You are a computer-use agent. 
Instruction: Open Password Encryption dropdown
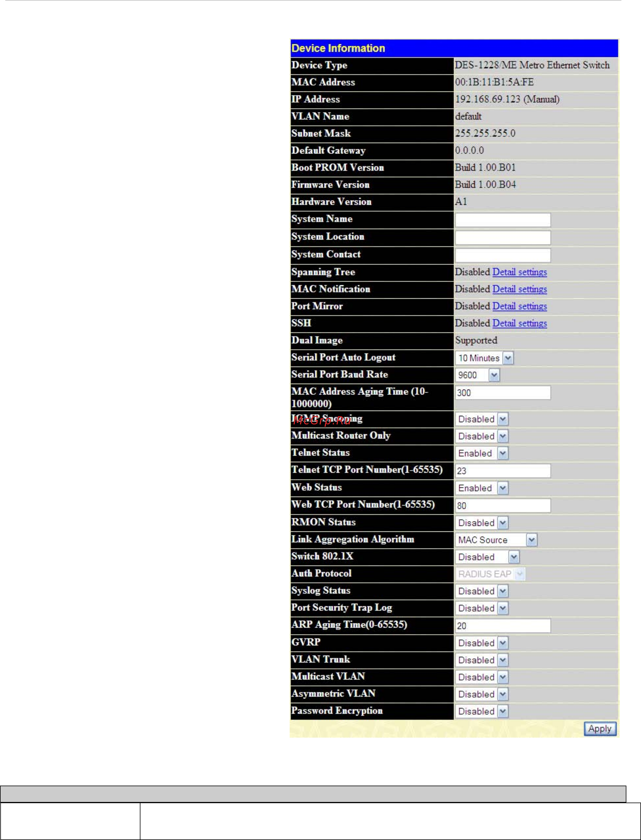coord(481,711)
